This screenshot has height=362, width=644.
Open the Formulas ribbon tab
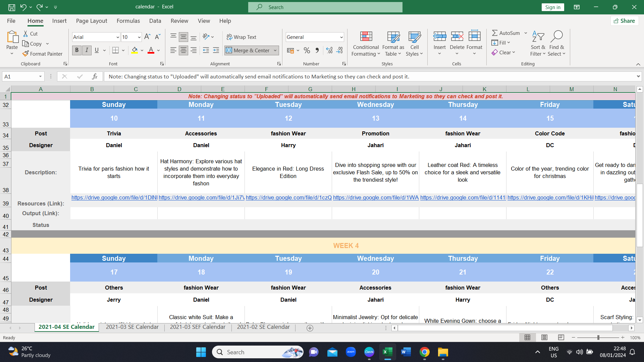[128, 21]
